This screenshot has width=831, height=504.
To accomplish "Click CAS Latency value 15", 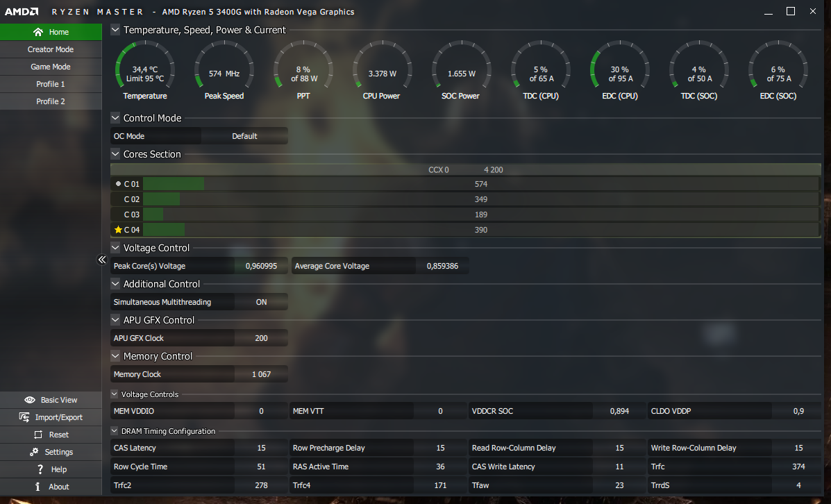I will click(261, 448).
